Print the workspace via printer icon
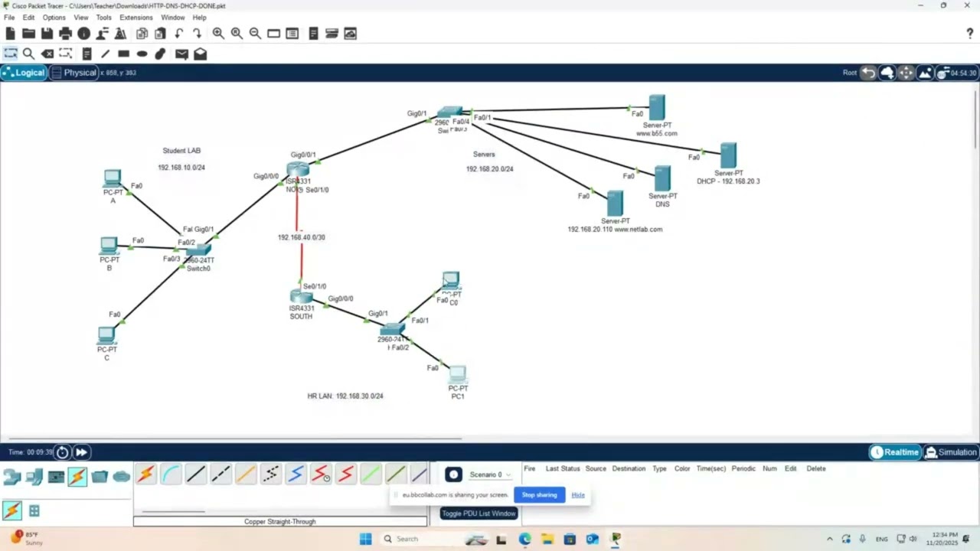The image size is (980, 551). point(65,34)
